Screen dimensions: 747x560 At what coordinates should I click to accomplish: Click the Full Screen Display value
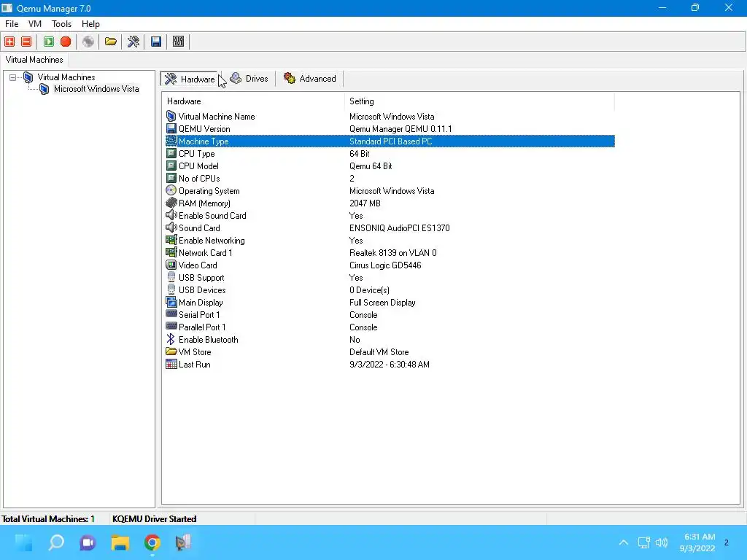pos(382,302)
